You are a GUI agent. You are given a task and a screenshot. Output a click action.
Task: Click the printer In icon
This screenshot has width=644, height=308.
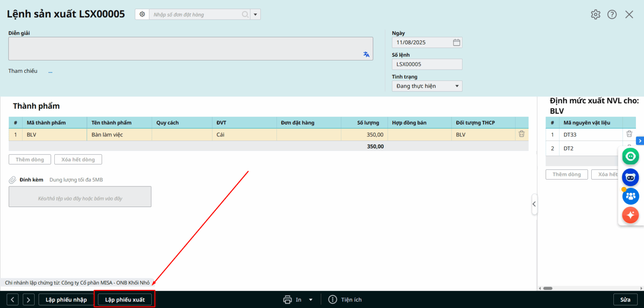click(x=287, y=300)
